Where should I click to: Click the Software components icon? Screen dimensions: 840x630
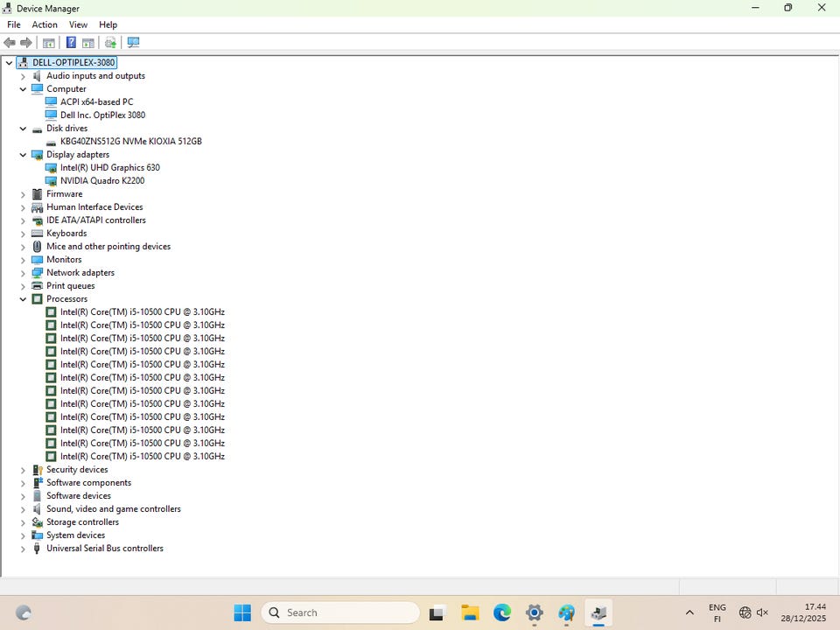pyautogui.click(x=37, y=483)
